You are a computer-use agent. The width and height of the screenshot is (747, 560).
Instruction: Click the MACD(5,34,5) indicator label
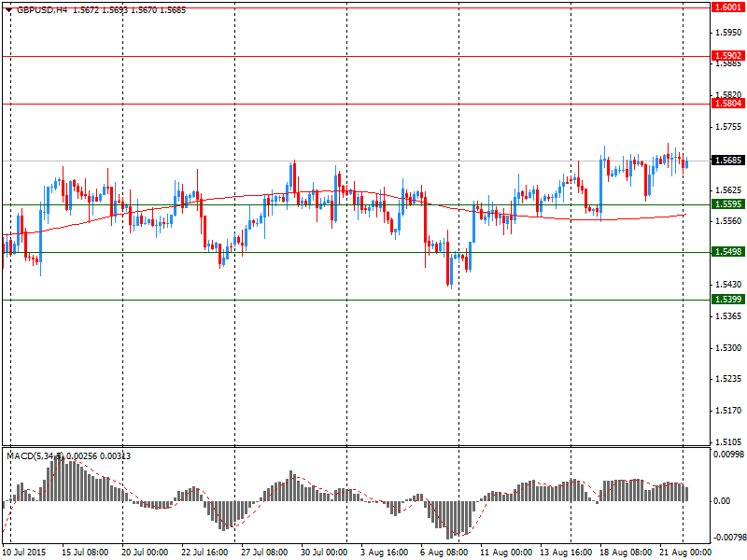35,456
